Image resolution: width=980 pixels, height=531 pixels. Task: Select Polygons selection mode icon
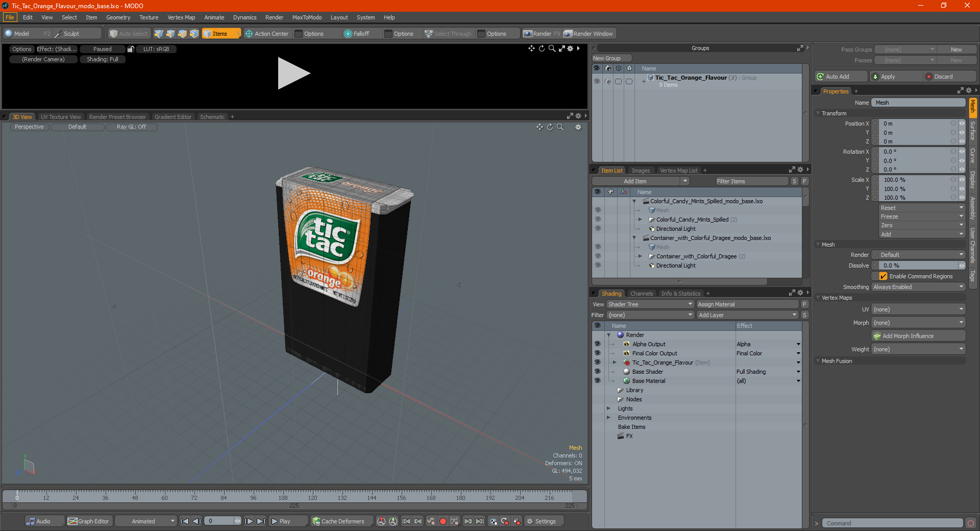[x=182, y=34]
